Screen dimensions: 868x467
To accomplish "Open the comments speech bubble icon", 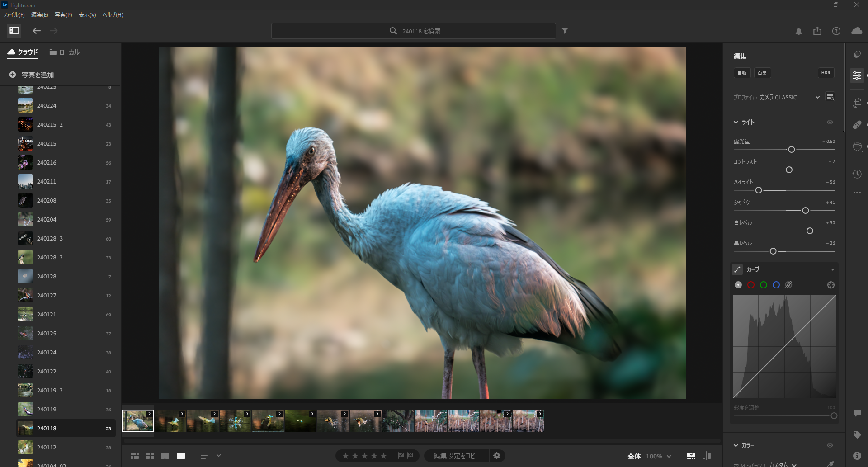I will (857, 413).
